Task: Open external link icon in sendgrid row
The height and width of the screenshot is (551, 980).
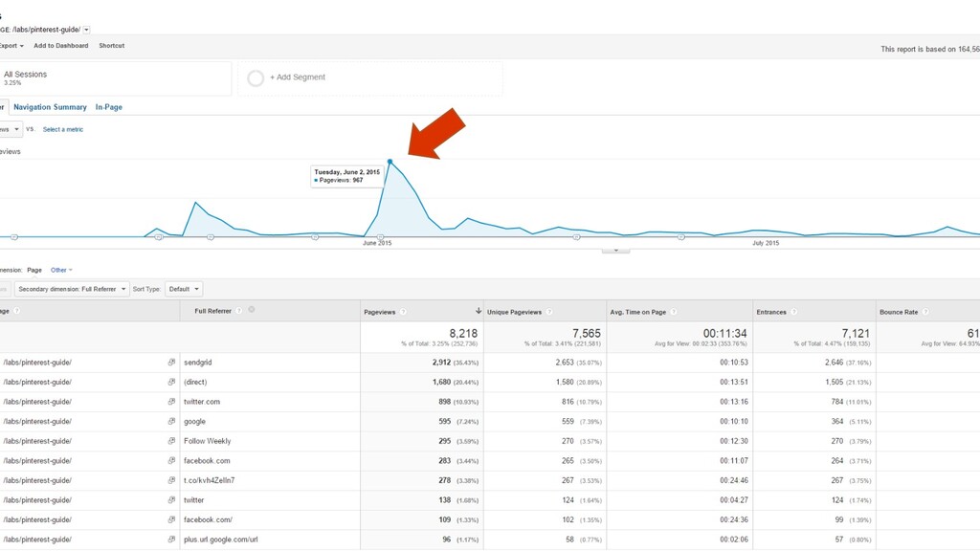Action: (x=171, y=363)
